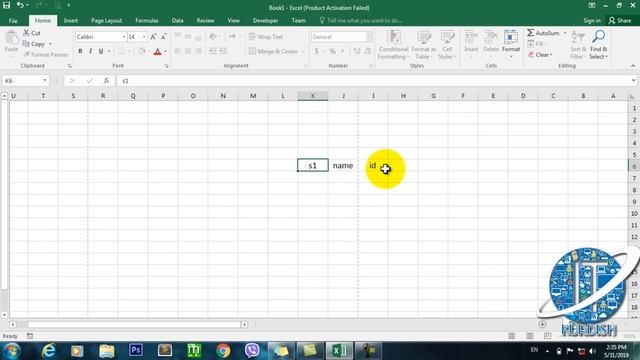
Task: Click the new sheet plus icon
Action: [542, 324]
